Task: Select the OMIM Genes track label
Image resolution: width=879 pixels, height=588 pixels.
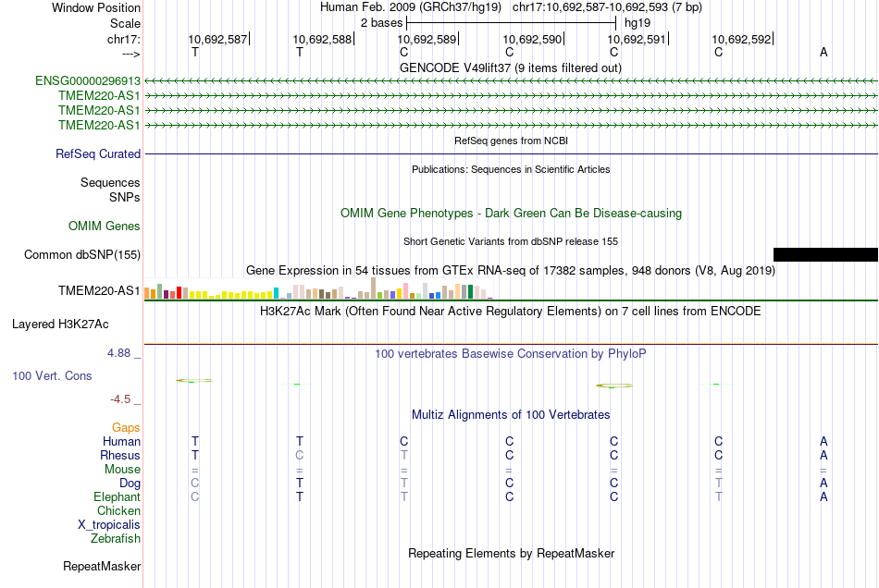Action: coord(105,227)
